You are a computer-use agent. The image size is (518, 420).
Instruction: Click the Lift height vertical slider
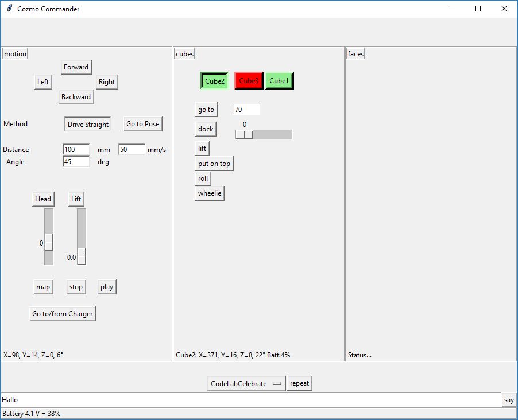coord(82,236)
